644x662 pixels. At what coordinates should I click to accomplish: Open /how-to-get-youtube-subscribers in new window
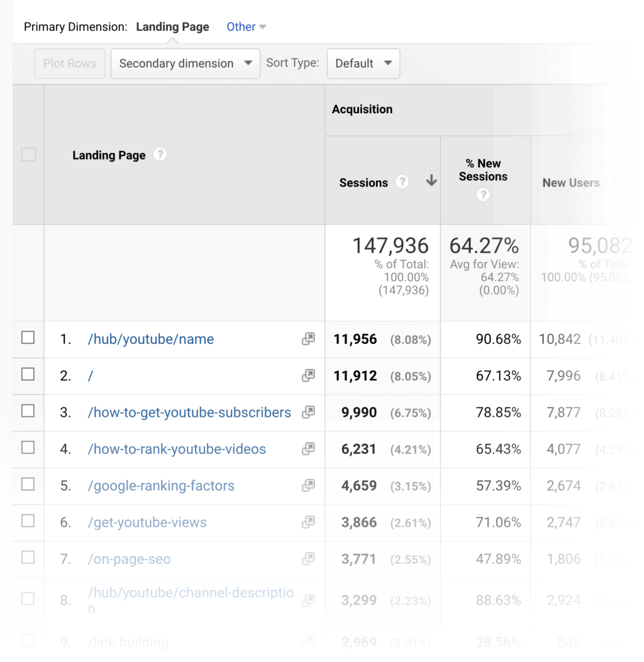pyautogui.click(x=308, y=412)
